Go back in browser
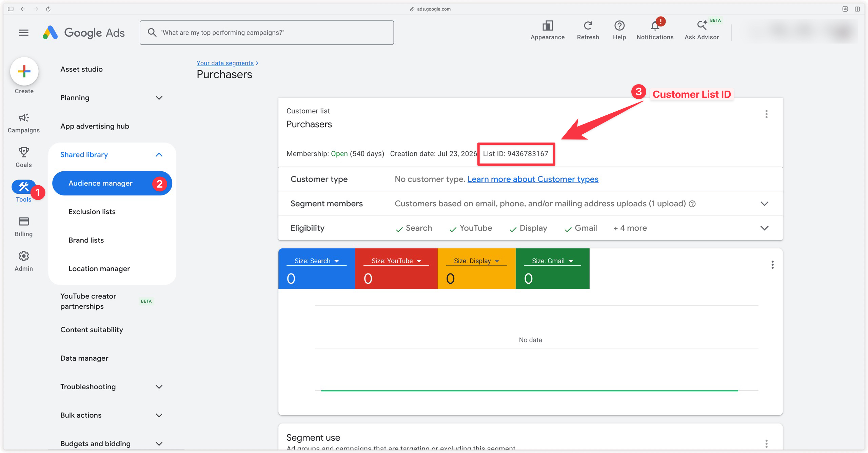 (x=23, y=9)
